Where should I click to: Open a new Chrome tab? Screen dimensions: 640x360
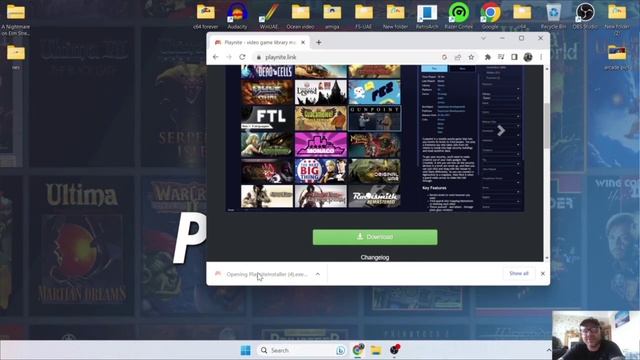319,42
